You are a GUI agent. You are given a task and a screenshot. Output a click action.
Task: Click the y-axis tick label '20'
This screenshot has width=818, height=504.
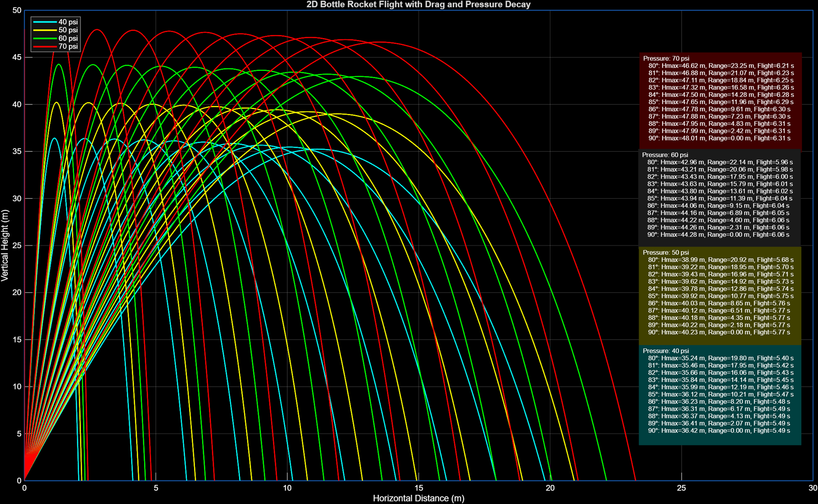tap(17, 293)
